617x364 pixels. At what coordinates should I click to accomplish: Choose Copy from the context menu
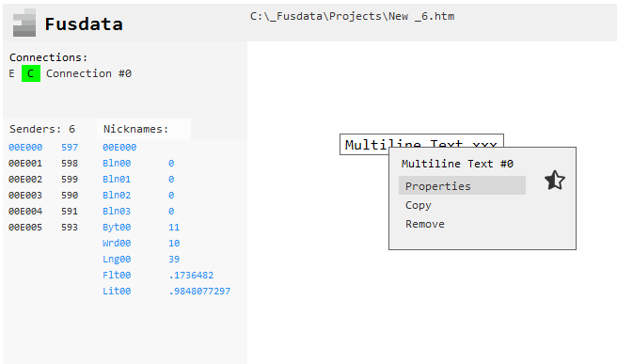click(x=419, y=205)
